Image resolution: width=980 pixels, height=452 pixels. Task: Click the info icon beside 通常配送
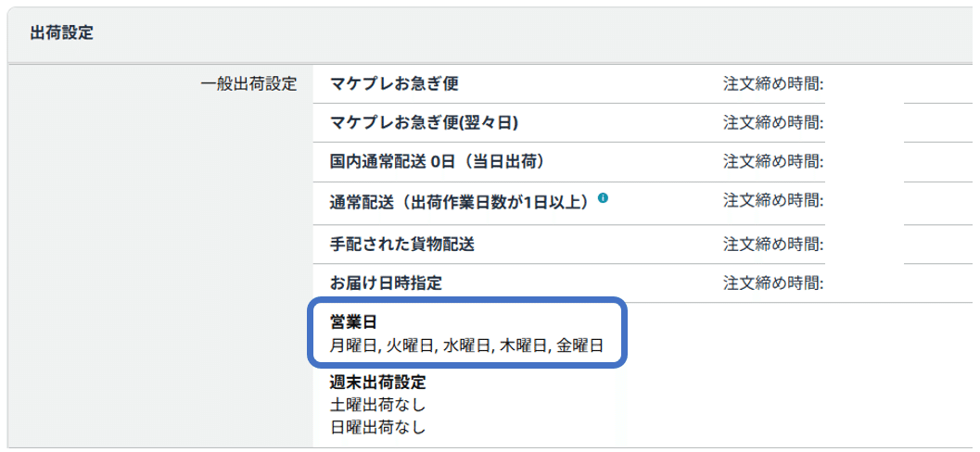click(x=604, y=197)
